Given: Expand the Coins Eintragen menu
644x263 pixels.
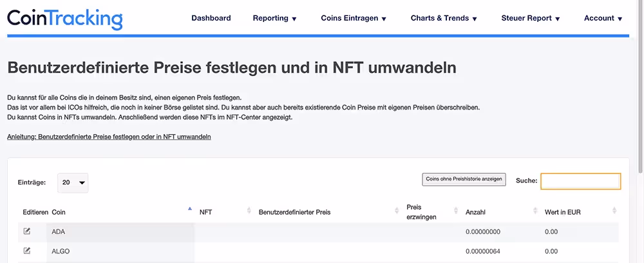Looking at the screenshot, I should [354, 18].
